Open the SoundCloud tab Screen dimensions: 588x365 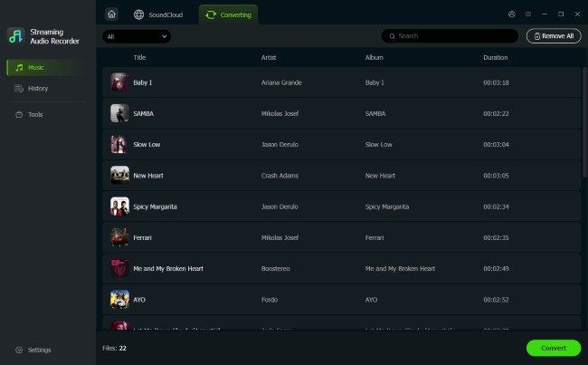point(158,14)
